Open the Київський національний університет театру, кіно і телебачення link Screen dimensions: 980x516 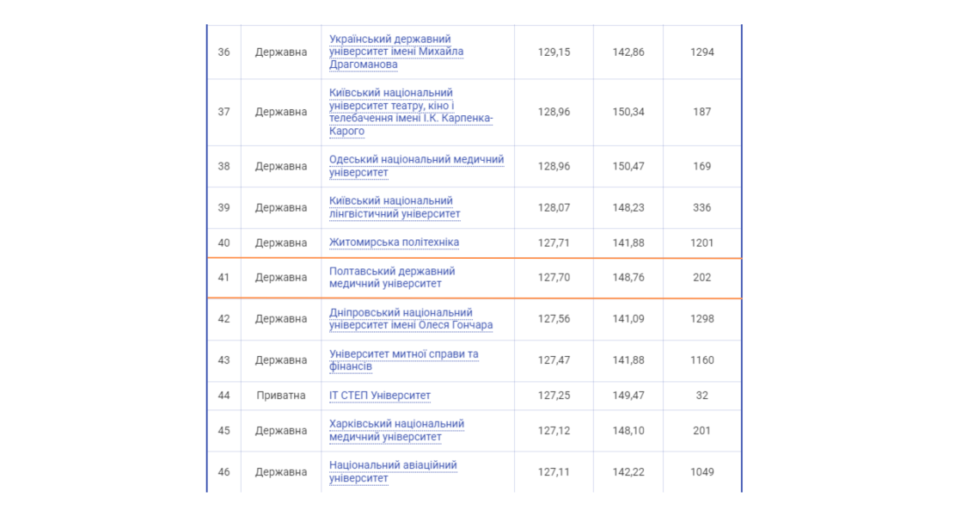[x=411, y=112]
